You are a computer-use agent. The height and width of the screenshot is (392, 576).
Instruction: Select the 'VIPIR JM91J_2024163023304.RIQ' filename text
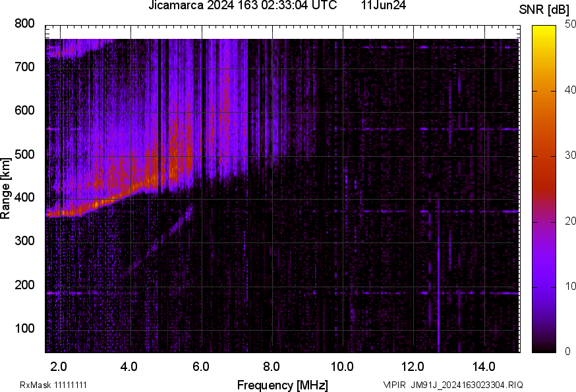point(453,385)
